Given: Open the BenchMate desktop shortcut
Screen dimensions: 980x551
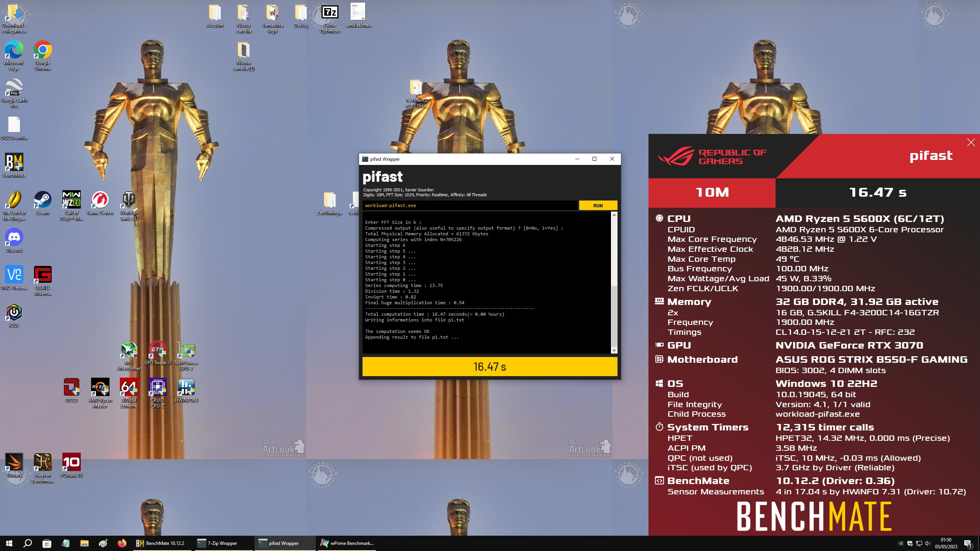Looking at the screenshot, I should 14,165.
